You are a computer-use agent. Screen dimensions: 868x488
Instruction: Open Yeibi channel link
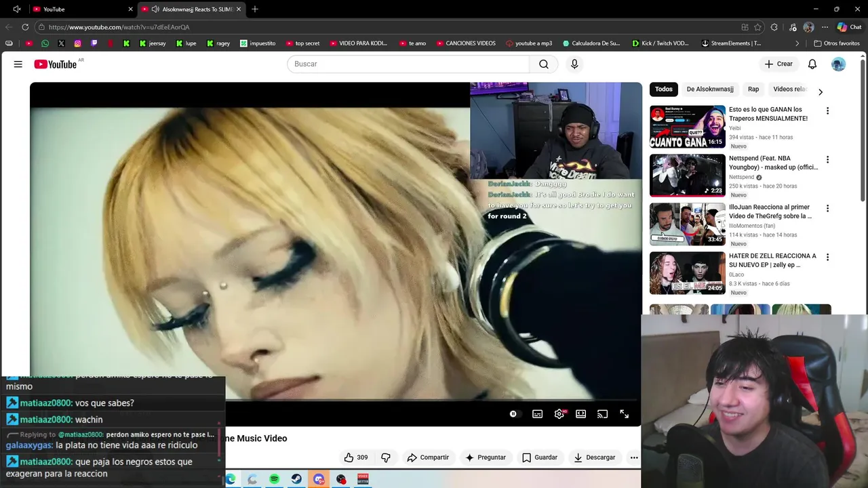click(x=735, y=128)
